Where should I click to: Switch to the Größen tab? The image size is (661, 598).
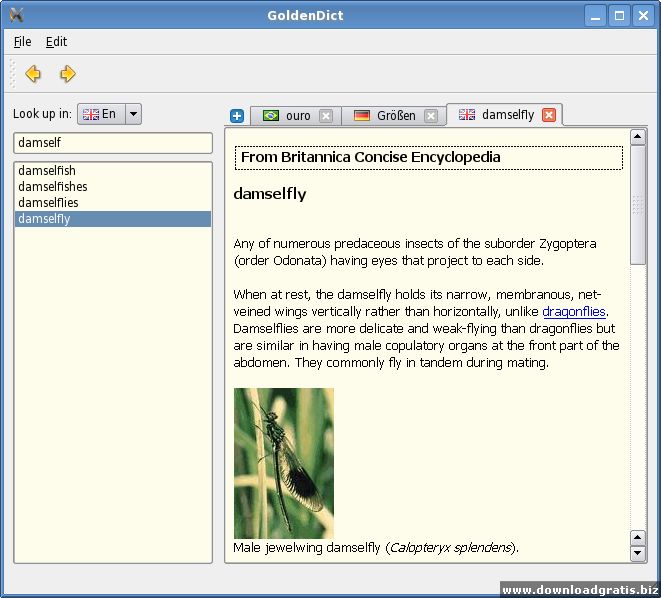[393, 115]
